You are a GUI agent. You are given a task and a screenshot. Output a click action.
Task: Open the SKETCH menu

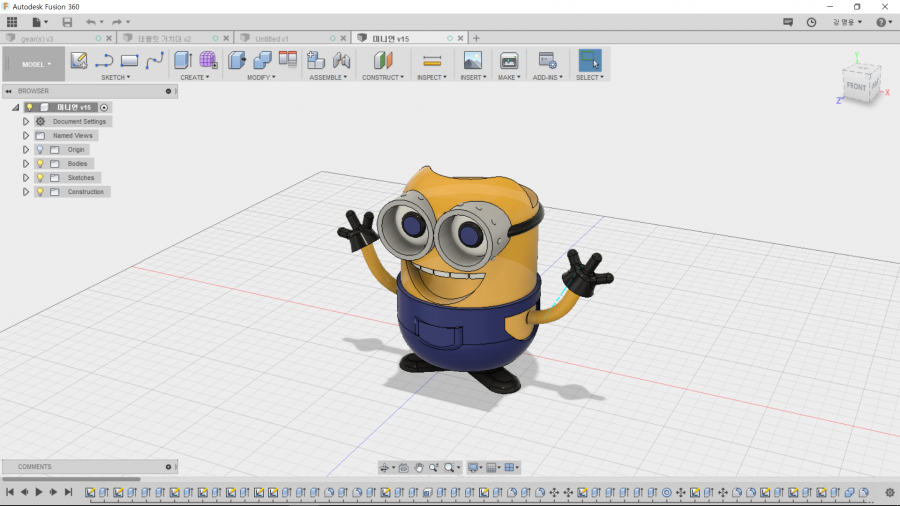point(115,77)
